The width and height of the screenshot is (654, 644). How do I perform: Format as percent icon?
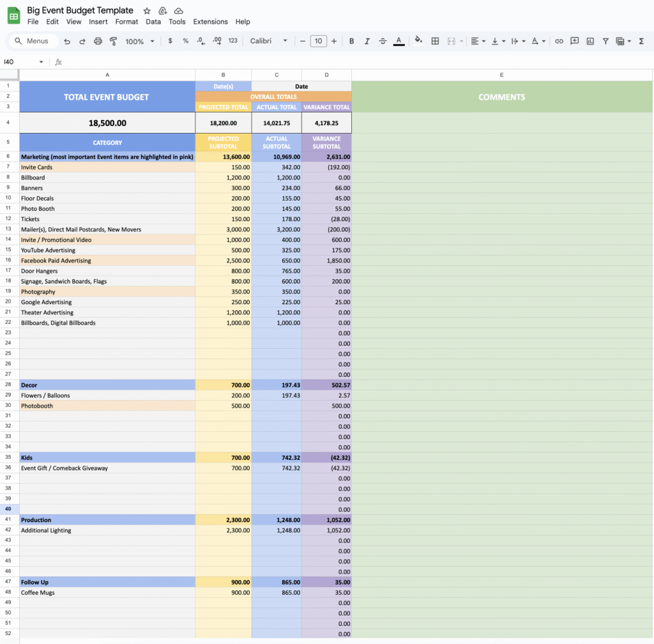(x=185, y=41)
